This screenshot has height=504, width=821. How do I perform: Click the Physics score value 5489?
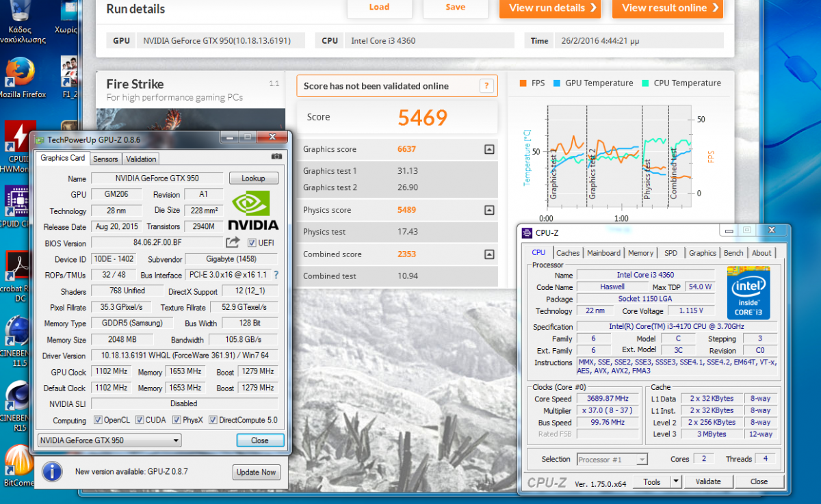tap(406, 210)
